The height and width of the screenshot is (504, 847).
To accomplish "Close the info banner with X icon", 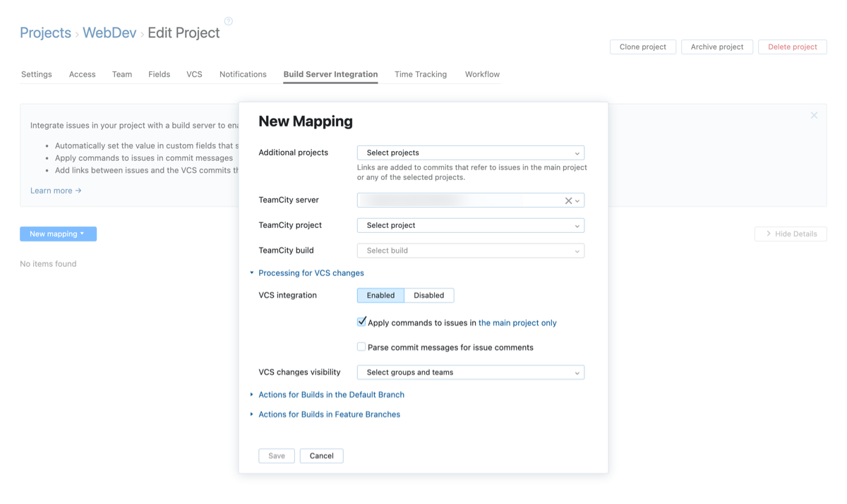I will click(x=814, y=115).
